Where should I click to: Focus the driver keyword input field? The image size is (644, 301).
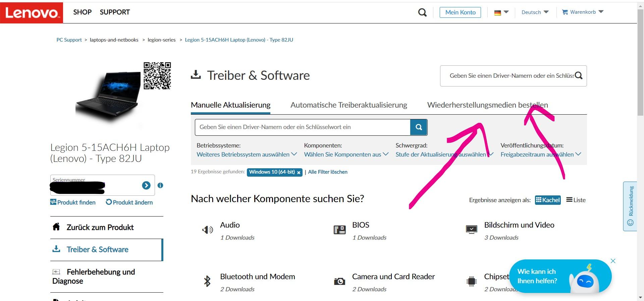[303, 127]
